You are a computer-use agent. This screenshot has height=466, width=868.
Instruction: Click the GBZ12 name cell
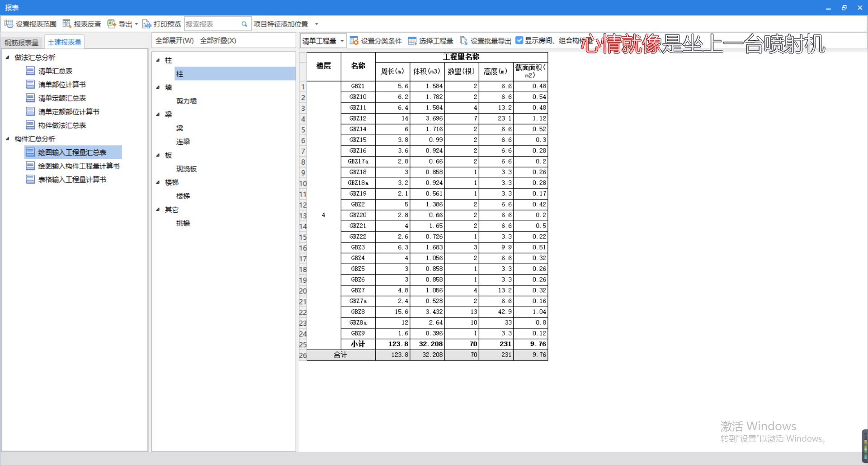point(358,118)
